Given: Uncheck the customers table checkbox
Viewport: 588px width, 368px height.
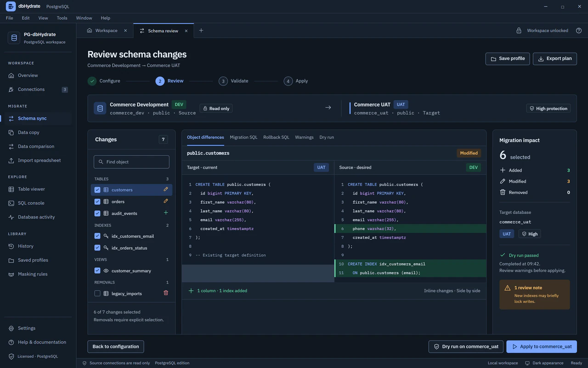Looking at the screenshot, I should [x=97, y=190].
